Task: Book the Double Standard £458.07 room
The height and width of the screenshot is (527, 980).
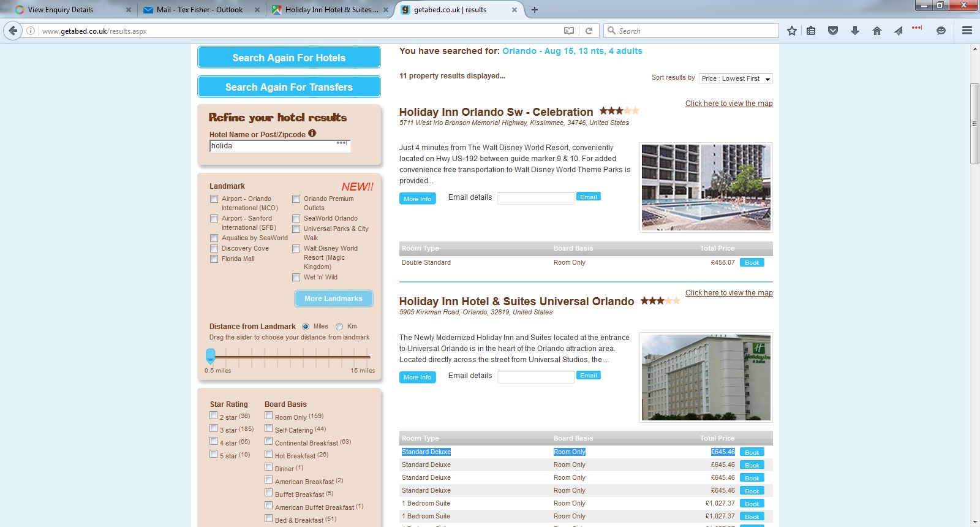Action: [752, 263]
